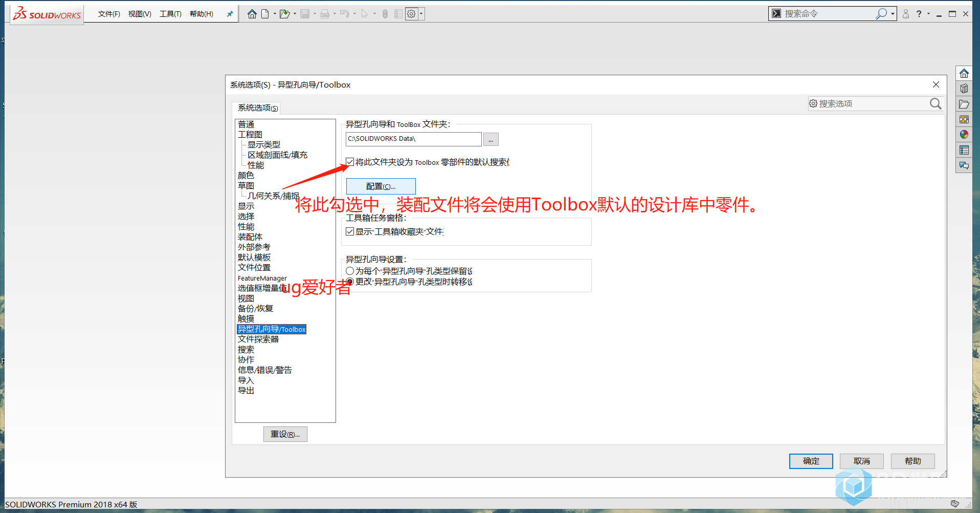980x513 pixels.
Task: Click the 配置(C)... button
Action: click(x=381, y=186)
